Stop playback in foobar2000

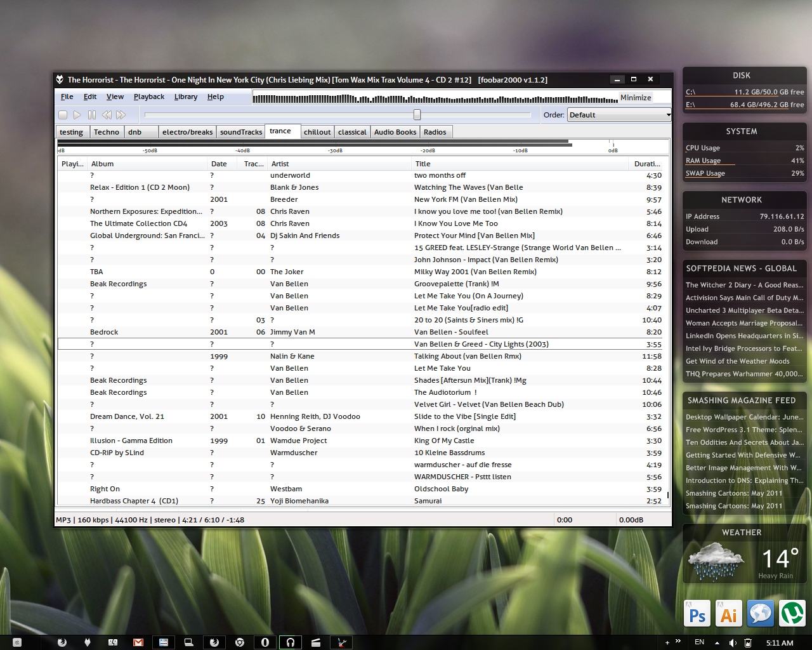pos(63,115)
